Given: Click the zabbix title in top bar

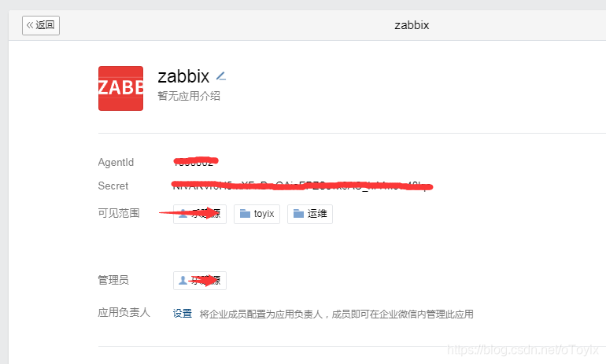Looking at the screenshot, I should 412,25.
